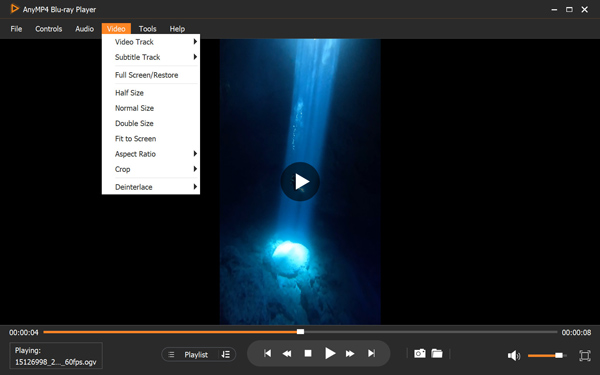This screenshot has height=375, width=600.
Task: Click the large play overlay on video
Action: coord(300,181)
